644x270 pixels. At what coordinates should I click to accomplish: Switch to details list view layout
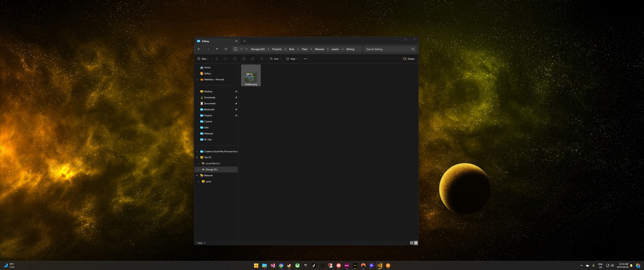tap(411, 243)
